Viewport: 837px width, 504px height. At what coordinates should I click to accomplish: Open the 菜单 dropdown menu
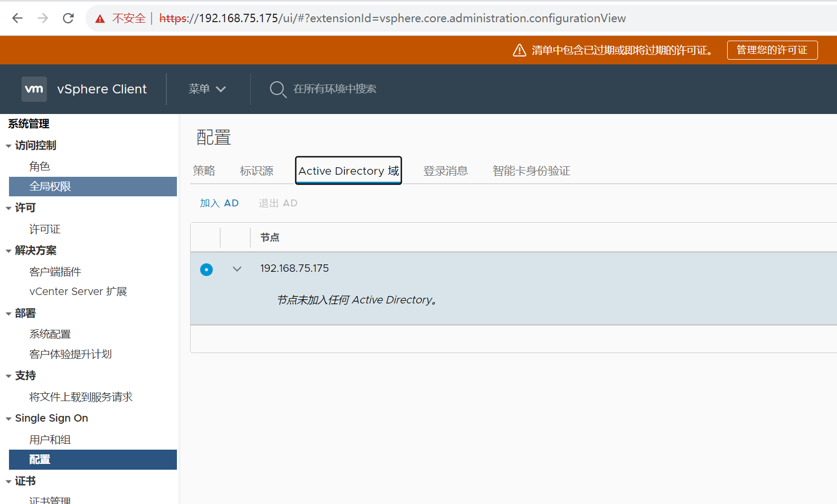pyautogui.click(x=207, y=89)
